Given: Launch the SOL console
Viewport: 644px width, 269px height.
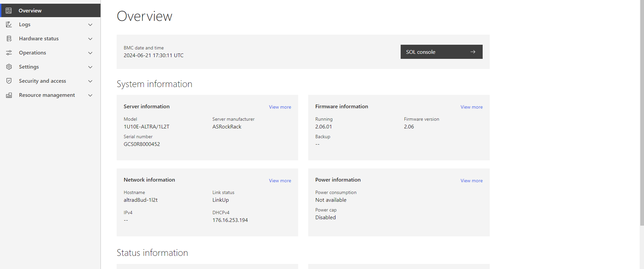Looking at the screenshot, I should pos(441,52).
